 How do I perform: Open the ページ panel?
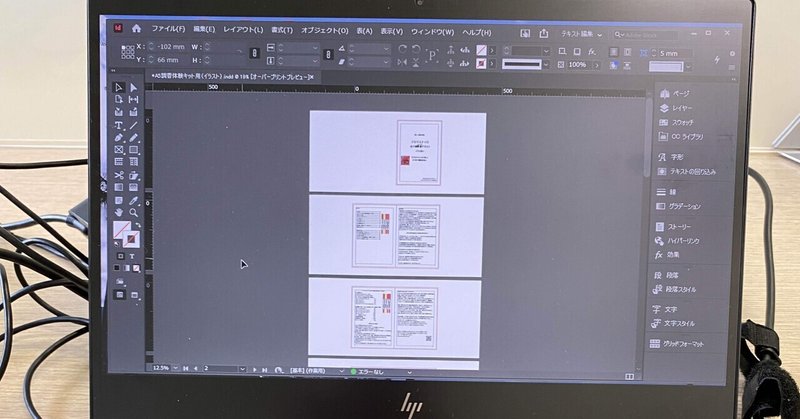(x=674, y=93)
